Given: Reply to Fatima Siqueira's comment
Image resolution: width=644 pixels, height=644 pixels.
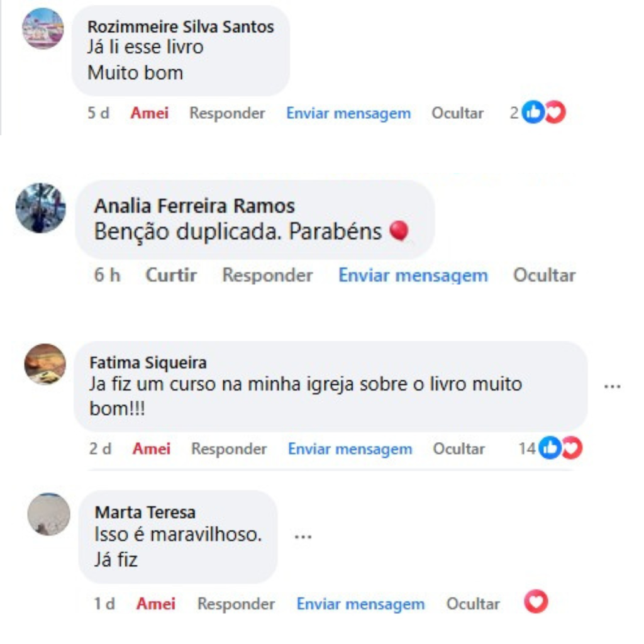Looking at the screenshot, I should click(x=229, y=449).
